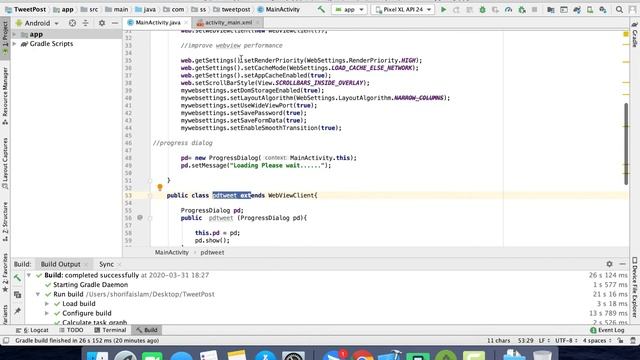Open the Logcat tool window
This screenshot has width=640, height=360.
click(x=32, y=330)
